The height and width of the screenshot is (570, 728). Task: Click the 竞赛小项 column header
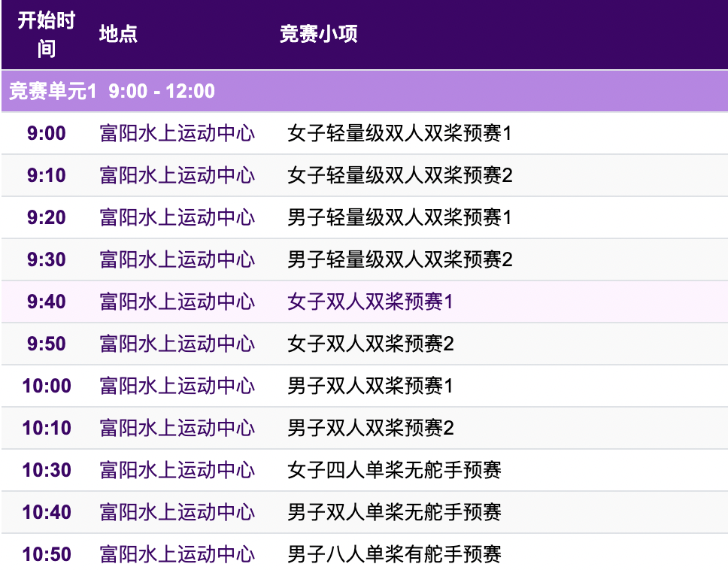point(315,33)
